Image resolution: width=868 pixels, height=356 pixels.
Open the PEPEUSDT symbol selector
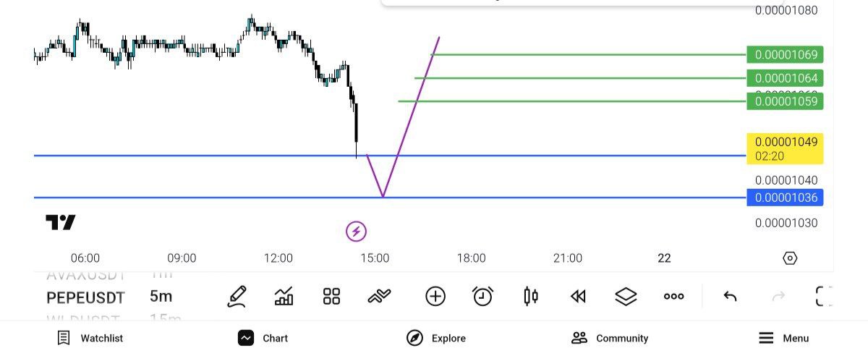tap(85, 297)
